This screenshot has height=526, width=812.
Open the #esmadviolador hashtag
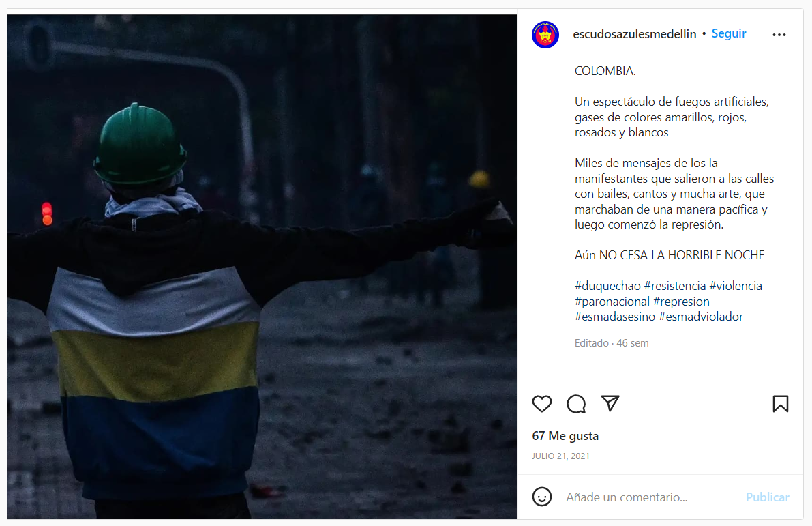coord(701,317)
